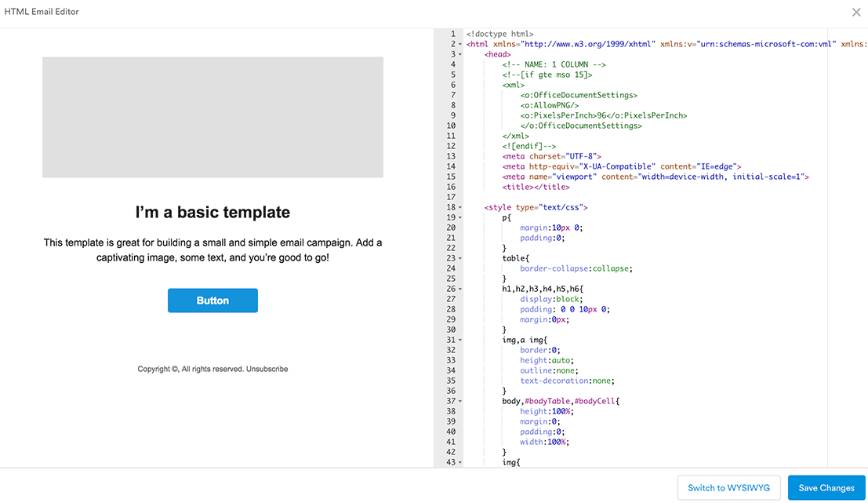Click the blue Button in preview
Viewport: 868px width, 503px height.
[212, 301]
